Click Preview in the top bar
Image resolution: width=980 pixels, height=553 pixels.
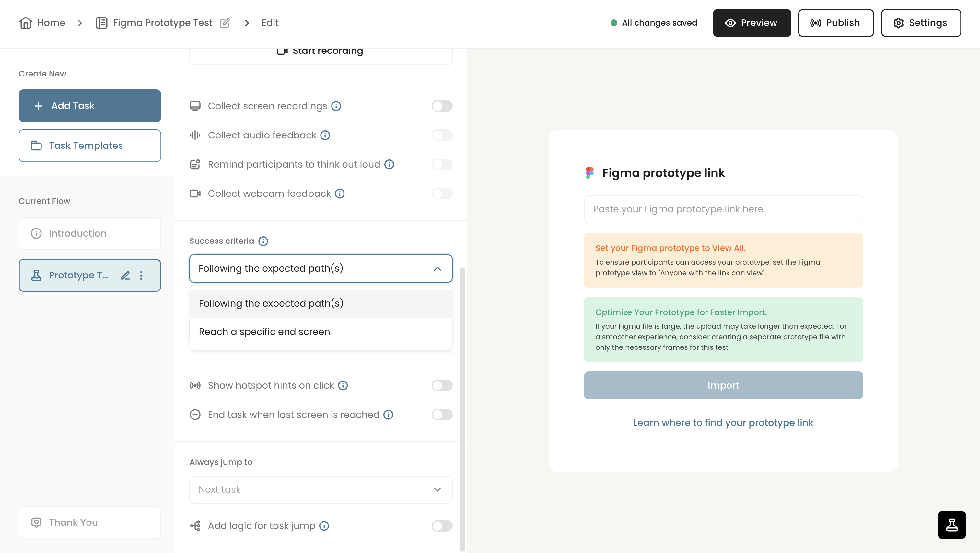751,22
